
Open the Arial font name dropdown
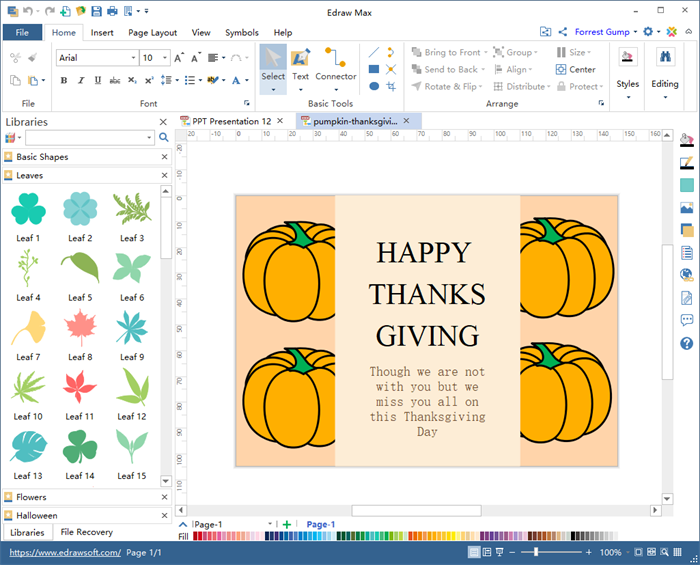coord(96,58)
